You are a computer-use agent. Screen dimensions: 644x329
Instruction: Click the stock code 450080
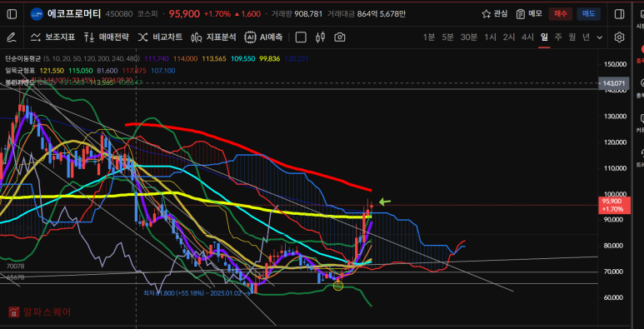coord(118,14)
